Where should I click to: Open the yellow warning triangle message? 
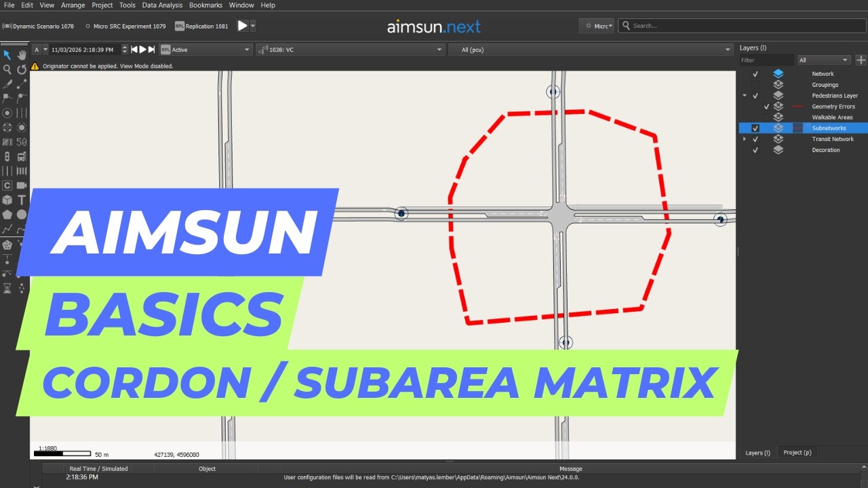(35, 66)
